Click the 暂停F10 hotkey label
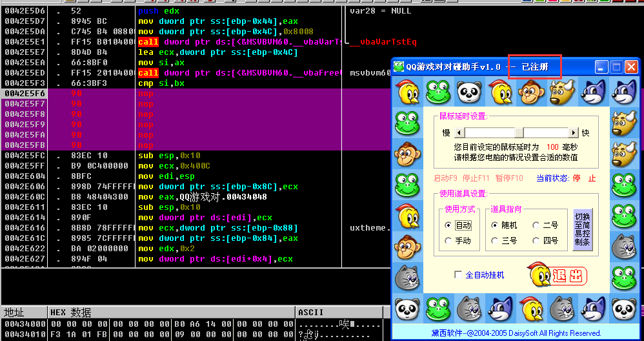The image size is (644, 341). coord(509,178)
